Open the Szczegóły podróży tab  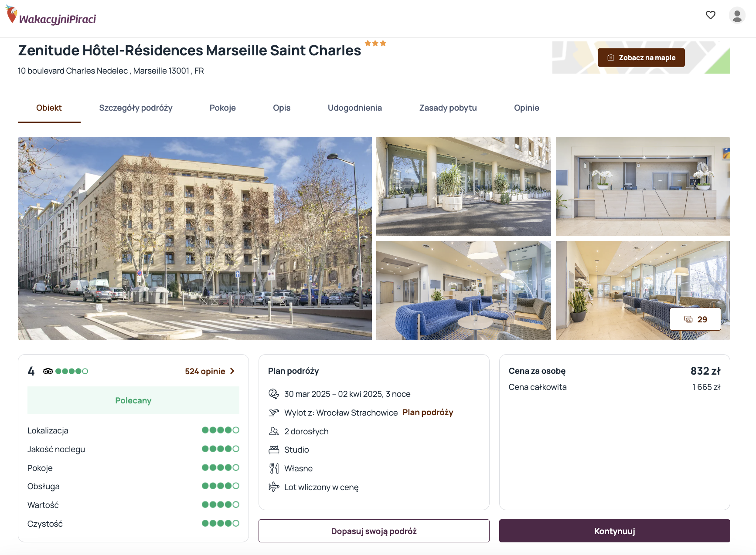tap(136, 108)
